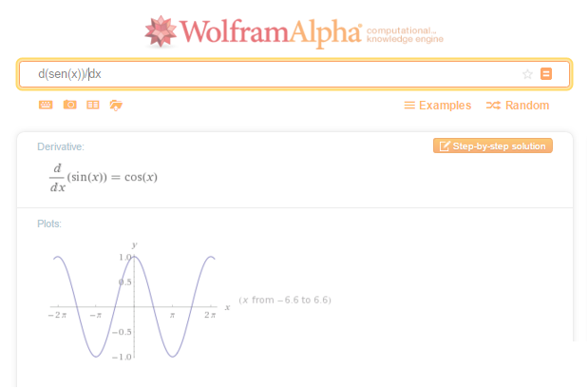This screenshot has height=389, width=588.
Task: Click the WolframAlpha star logo icon
Action: (x=161, y=31)
